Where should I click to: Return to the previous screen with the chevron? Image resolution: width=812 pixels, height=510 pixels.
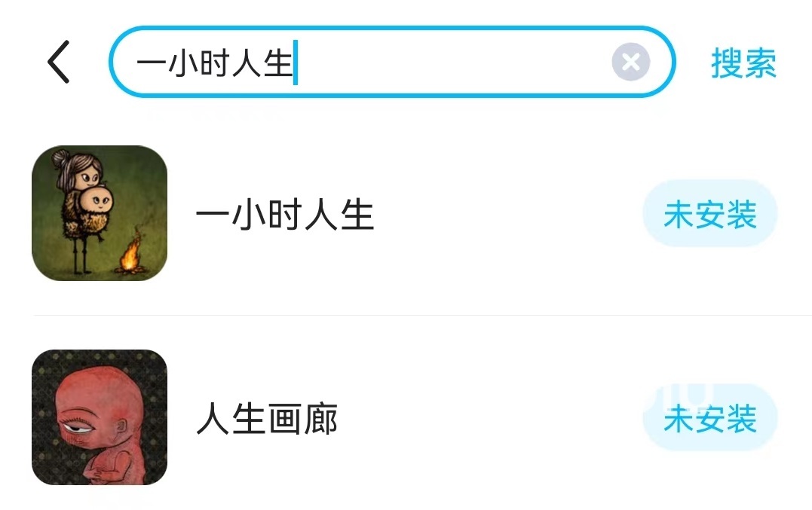coord(59,62)
